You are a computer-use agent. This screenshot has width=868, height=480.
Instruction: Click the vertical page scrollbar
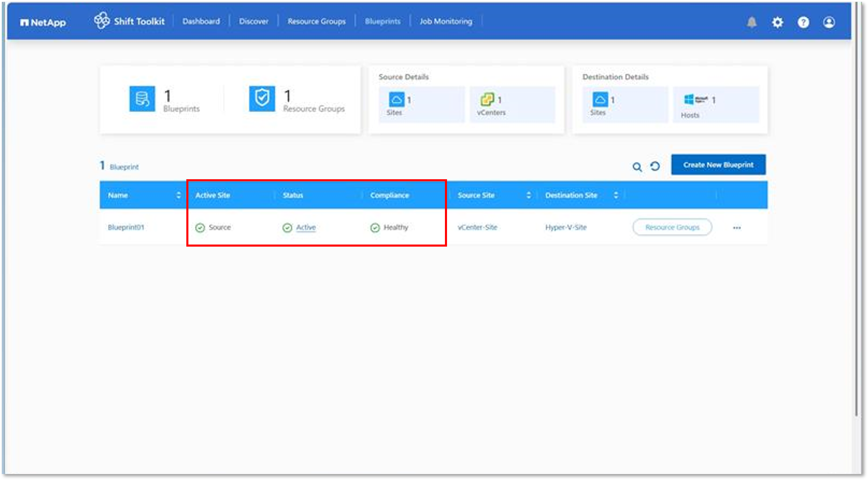click(x=856, y=209)
